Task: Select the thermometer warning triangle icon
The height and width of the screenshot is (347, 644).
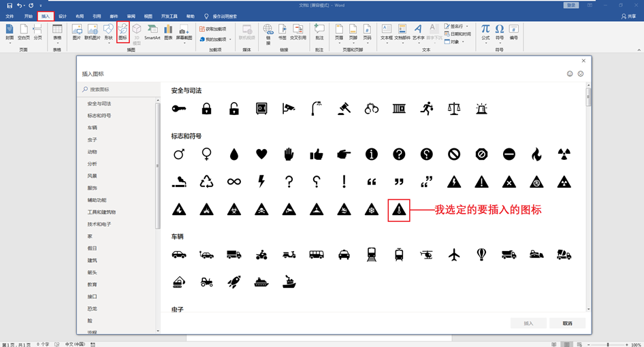Action: pos(399,210)
